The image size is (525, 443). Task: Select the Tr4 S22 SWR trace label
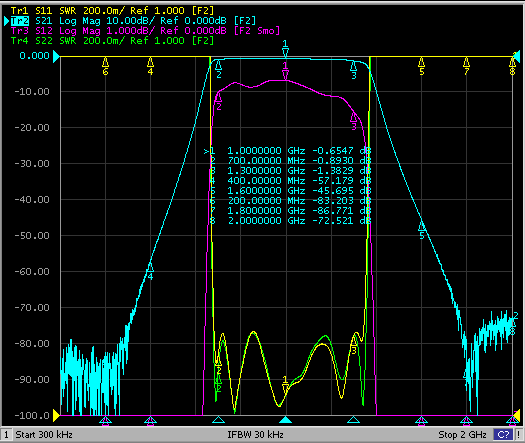click(x=112, y=41)
